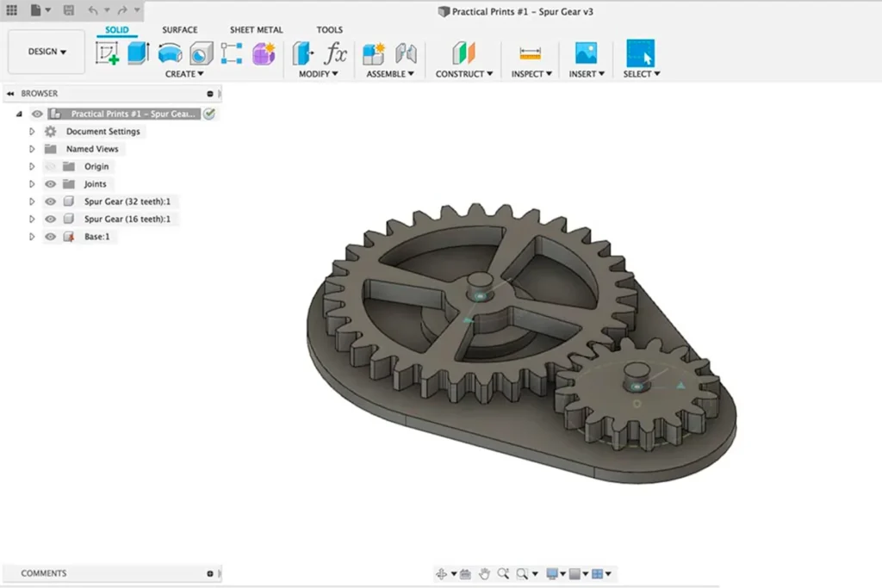Select the Extrude tool in toolbar

138,53
